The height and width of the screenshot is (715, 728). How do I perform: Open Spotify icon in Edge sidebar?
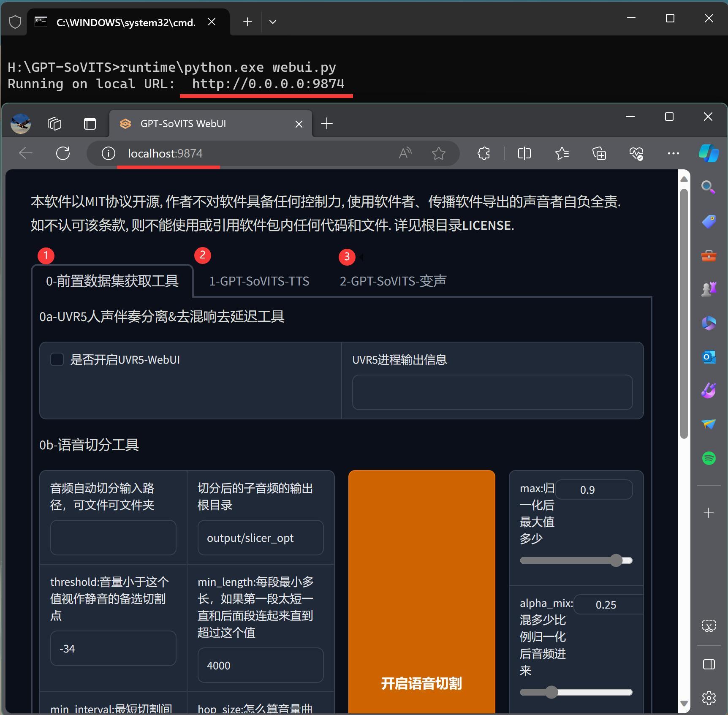pos(709,458)
